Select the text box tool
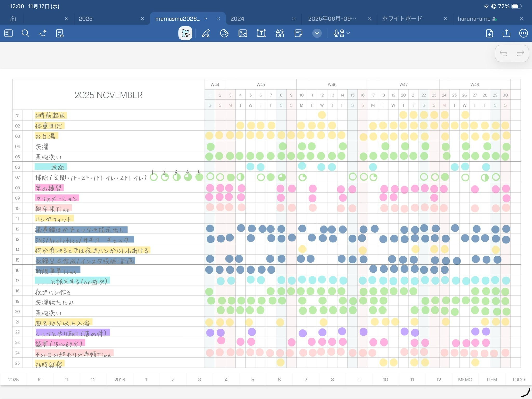Image resolution: width=532 pixels, height=399 pixels. [261, 33]
